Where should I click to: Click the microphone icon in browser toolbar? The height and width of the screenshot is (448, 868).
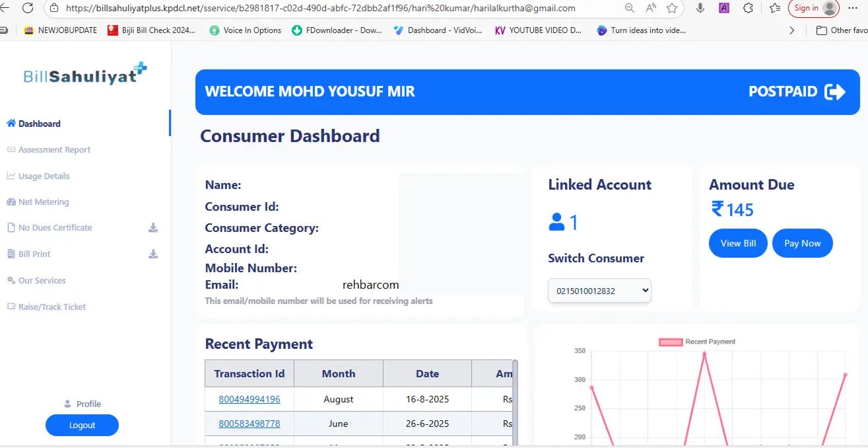(x=700, y=8)
